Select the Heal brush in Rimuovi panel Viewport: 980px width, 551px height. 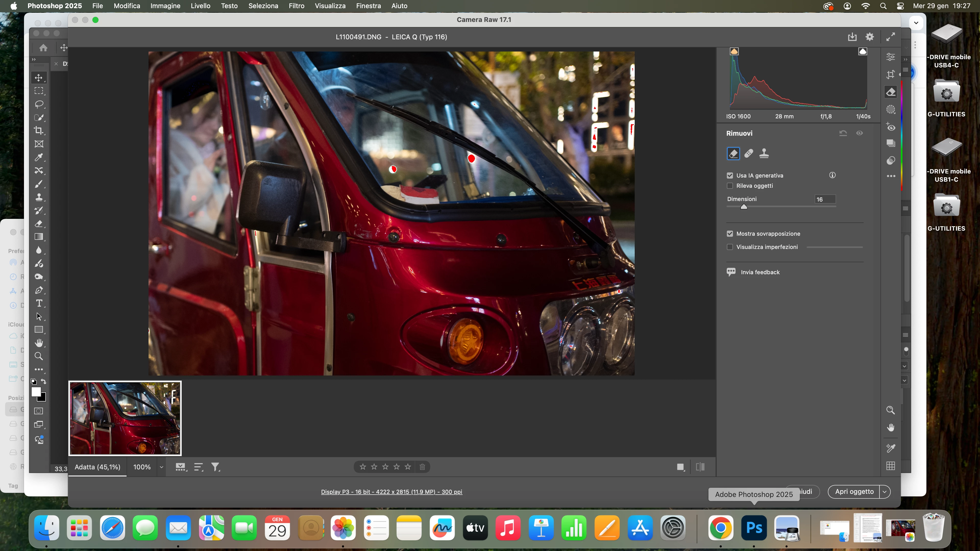[748, 153]
